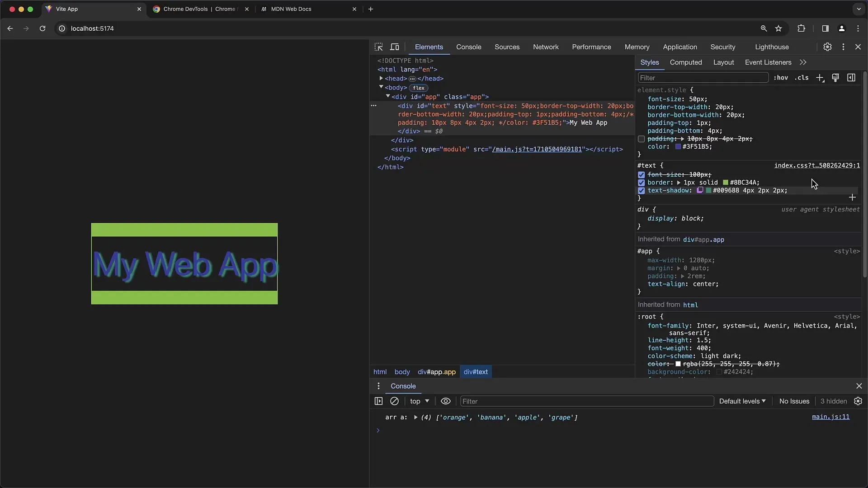Toggle the border style checkbox off

[641, 183]
